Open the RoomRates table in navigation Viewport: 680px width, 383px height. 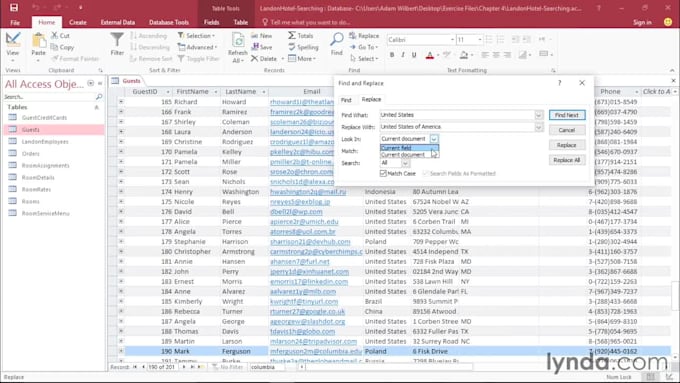tap(36, 190)
